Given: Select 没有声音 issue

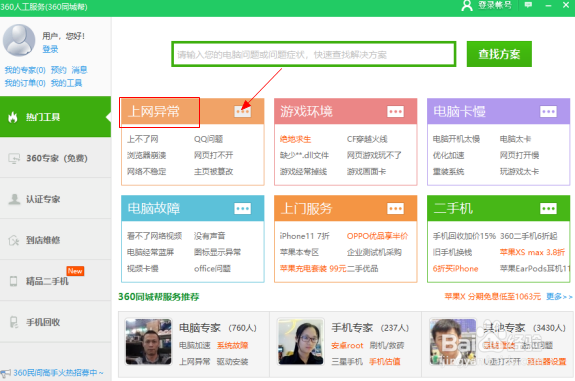Looking at the screenshot, I should coord(209,236).
